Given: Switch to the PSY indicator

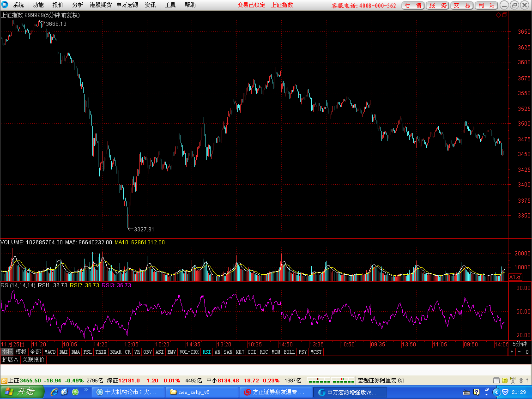Looking at the screenshot, I should (x=302, y=352).
